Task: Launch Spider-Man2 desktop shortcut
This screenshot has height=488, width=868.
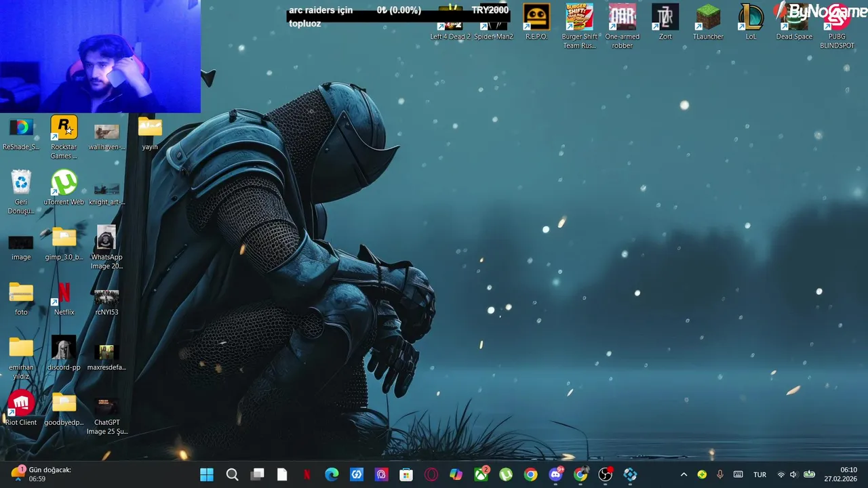Action: (493, 22)
